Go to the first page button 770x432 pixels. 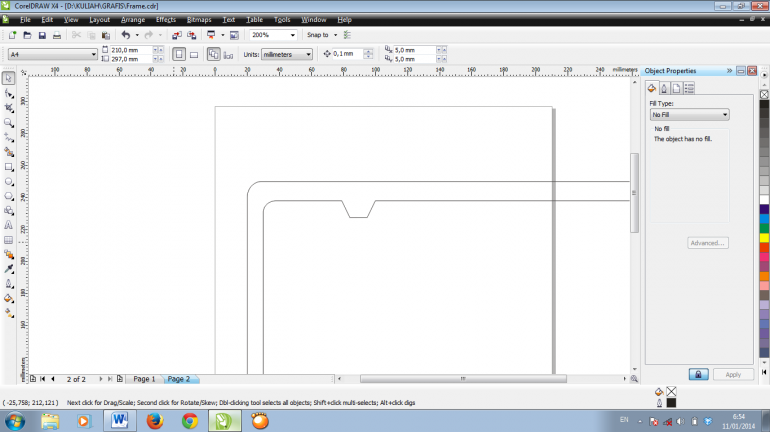click(43, 379)
